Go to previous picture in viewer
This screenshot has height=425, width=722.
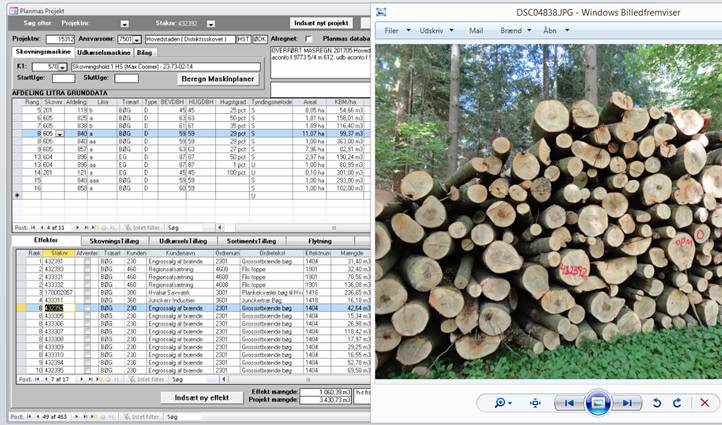coord(569,403)
